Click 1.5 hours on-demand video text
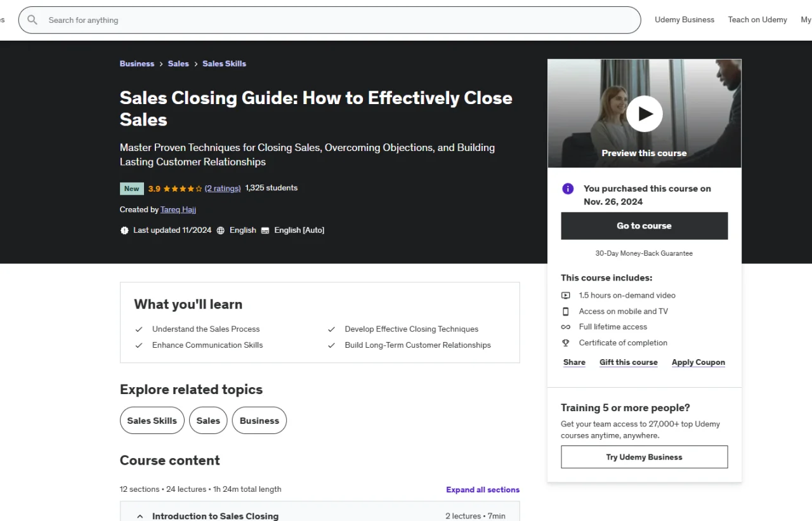This screenshot has width=812, height=521. (x=627, y=296)
